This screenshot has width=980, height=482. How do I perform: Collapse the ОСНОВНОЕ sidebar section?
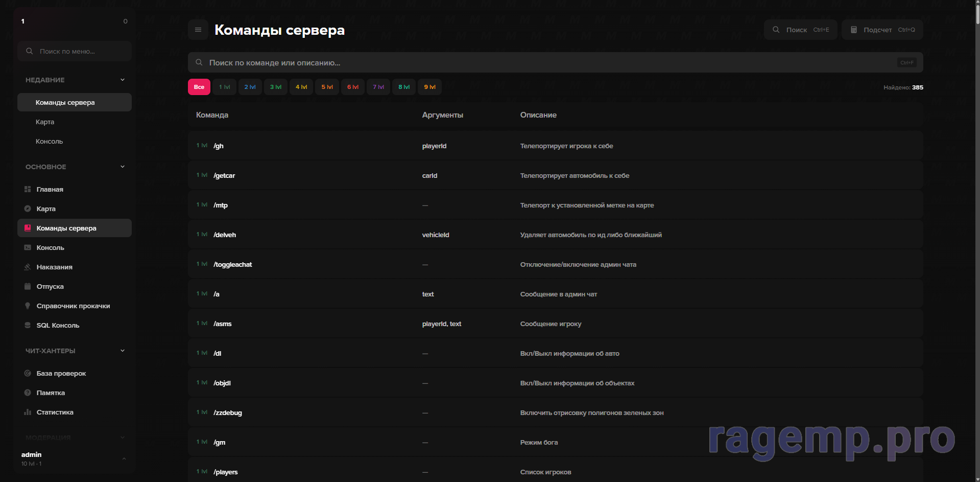(x=123, y=167)
